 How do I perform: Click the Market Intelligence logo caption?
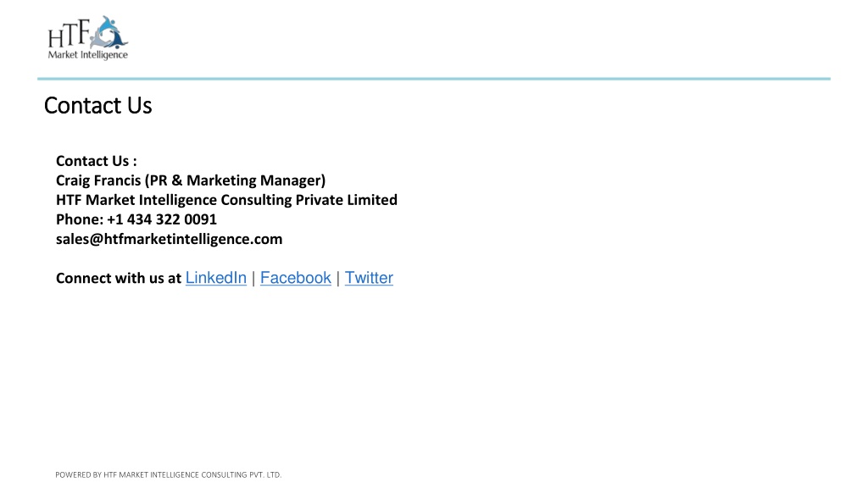[x=88, y=55]
